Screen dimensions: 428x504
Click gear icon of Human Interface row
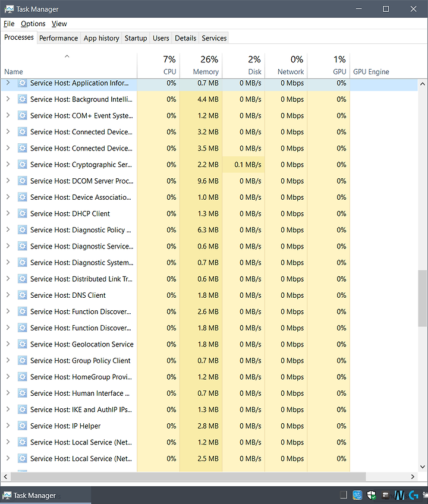pos(22,393)
